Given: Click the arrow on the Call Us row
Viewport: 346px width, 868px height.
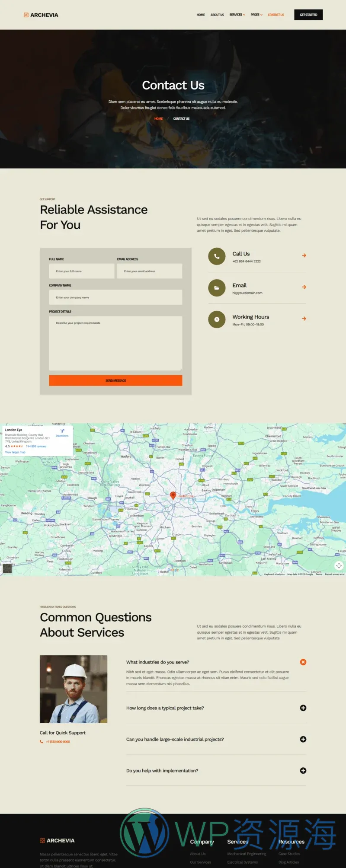Looking at the screenshot, I should [304, 255].
